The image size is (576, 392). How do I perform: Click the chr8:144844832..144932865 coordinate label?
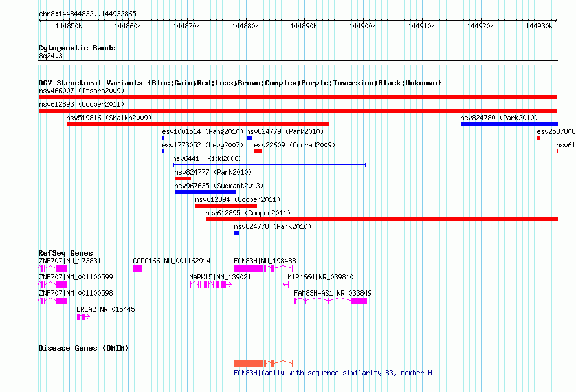(87, 14)
